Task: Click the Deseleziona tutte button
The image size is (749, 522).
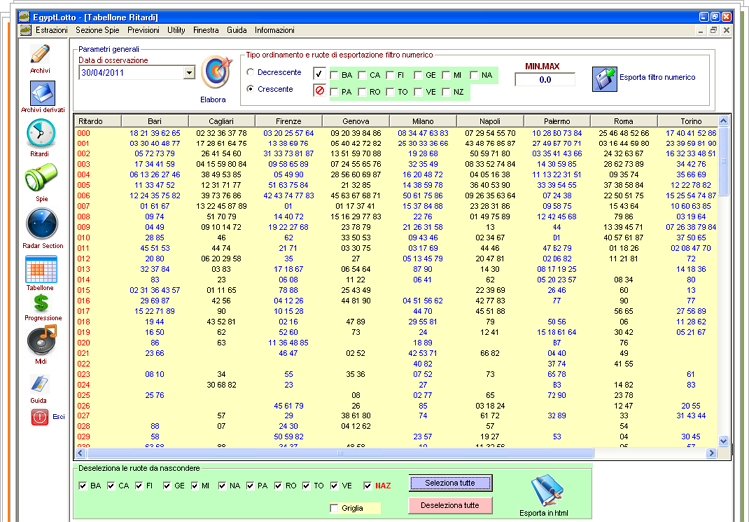Action: point(450,505)
